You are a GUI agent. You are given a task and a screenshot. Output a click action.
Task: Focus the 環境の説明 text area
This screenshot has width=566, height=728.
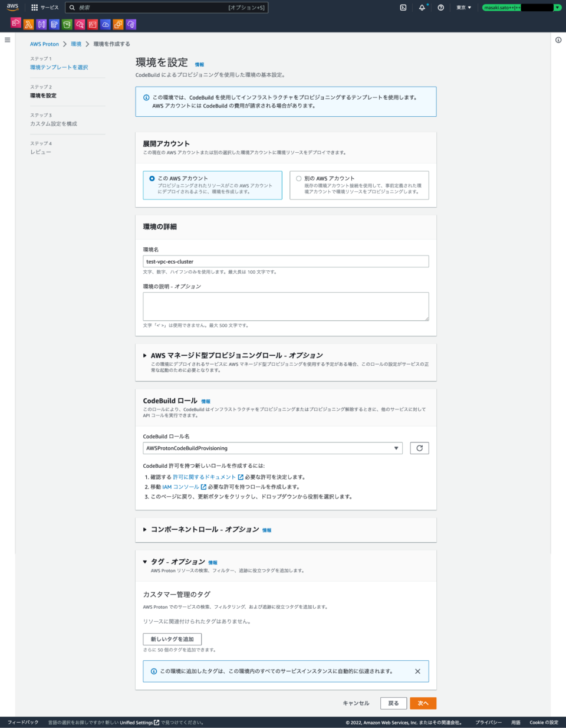pos(286,307)
